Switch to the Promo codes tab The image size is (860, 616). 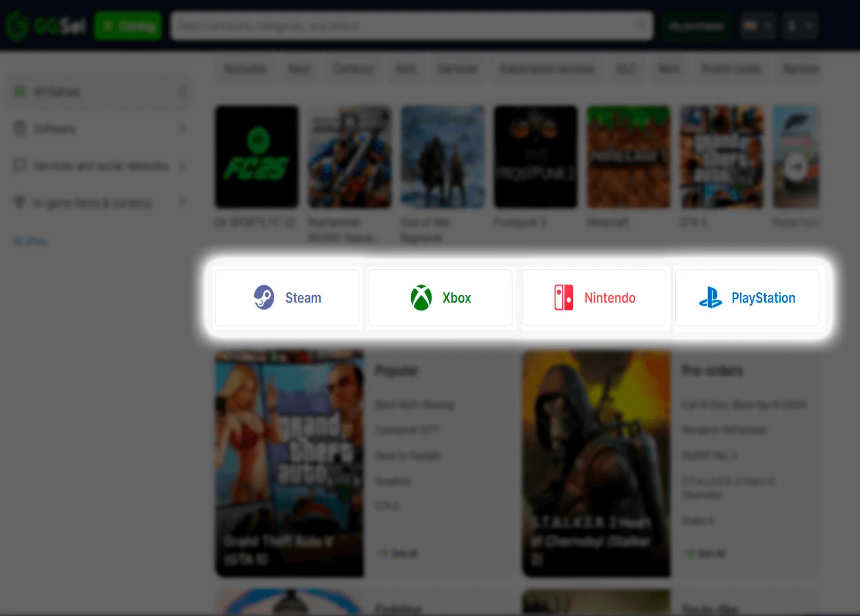coord(731,69)
